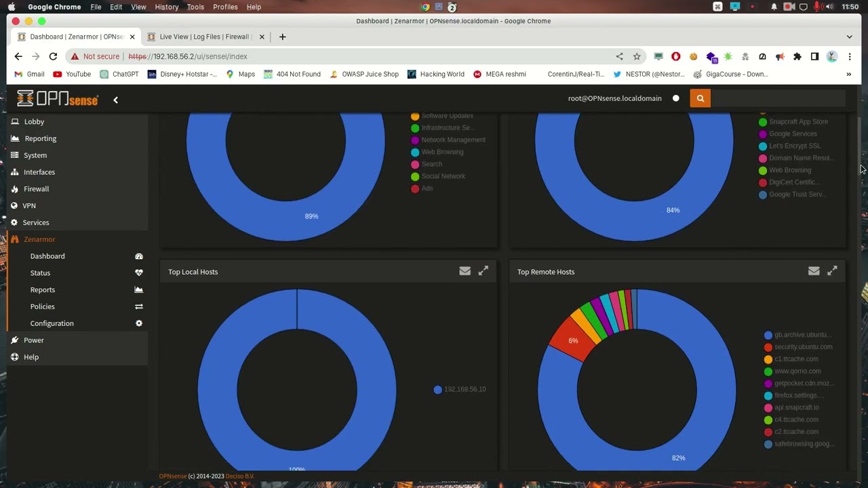The height and width of the screenshot is (488, 868).
Task: Open the View menu
Action: coord(138,7)
